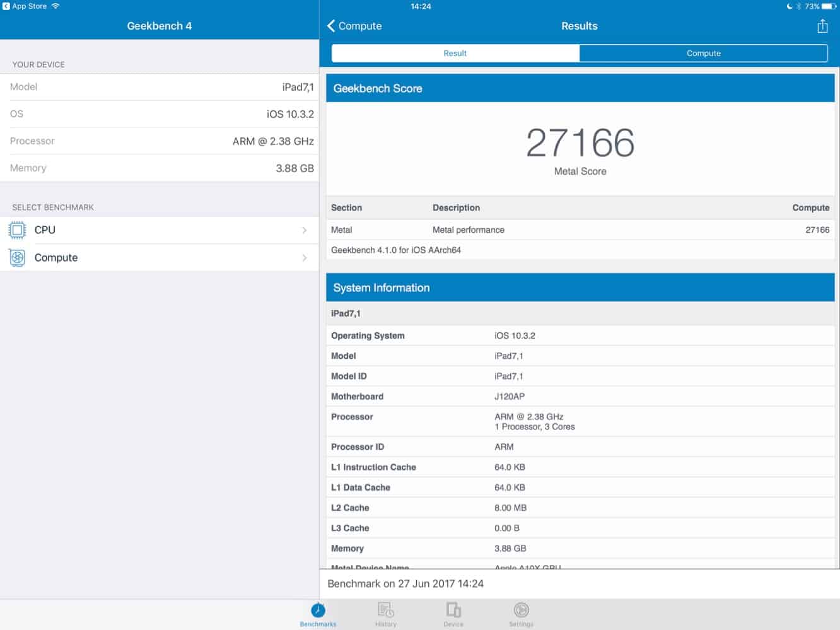Select the sidebar Memory value 3.88 GB

coord(295,168)
